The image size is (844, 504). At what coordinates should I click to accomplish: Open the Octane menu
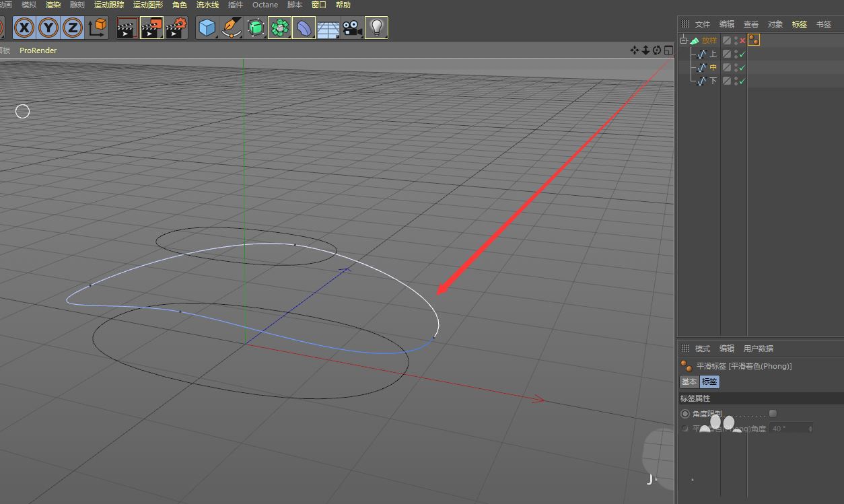click(265, 5)
